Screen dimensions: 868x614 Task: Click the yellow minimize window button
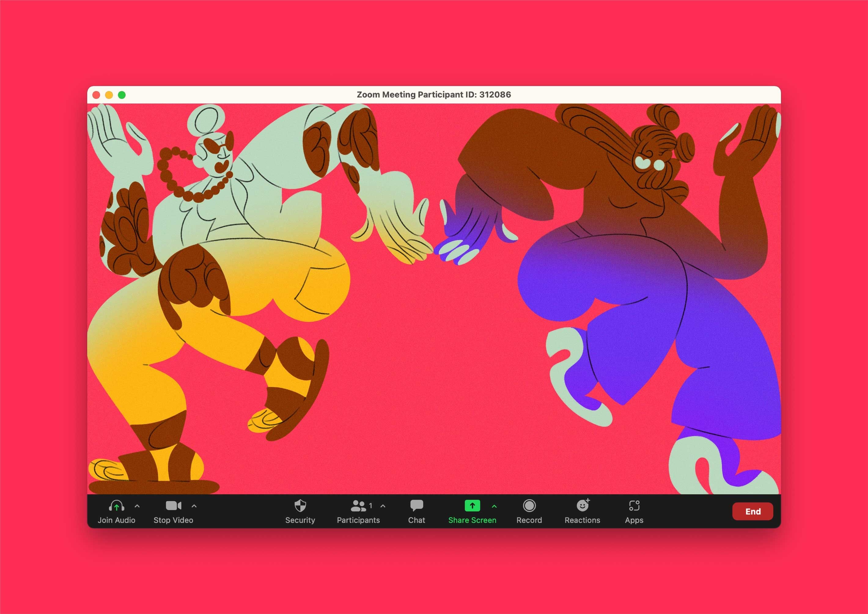point(109,95)
